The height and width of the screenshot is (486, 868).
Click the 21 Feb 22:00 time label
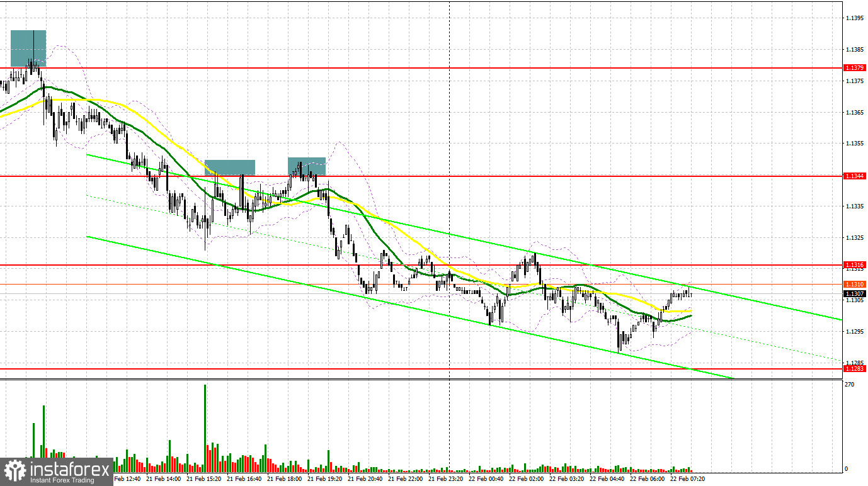click(x=405, y=478)
